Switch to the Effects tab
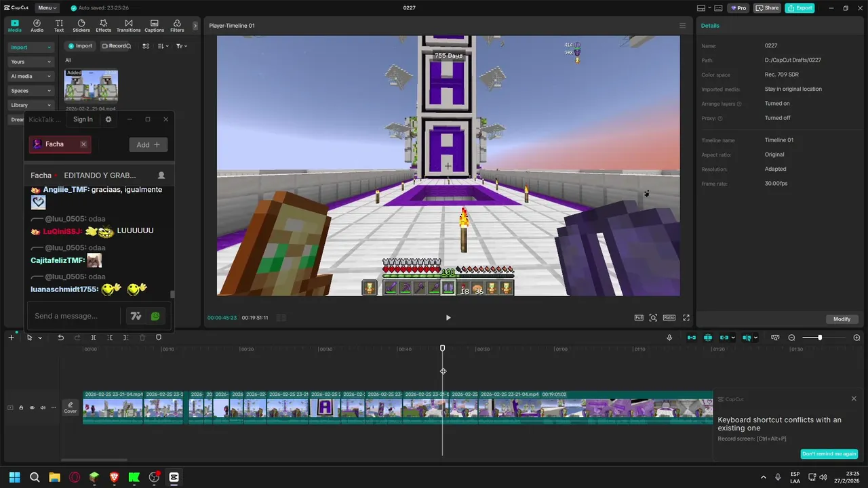The image size is (868, 488). coord(103,26)
